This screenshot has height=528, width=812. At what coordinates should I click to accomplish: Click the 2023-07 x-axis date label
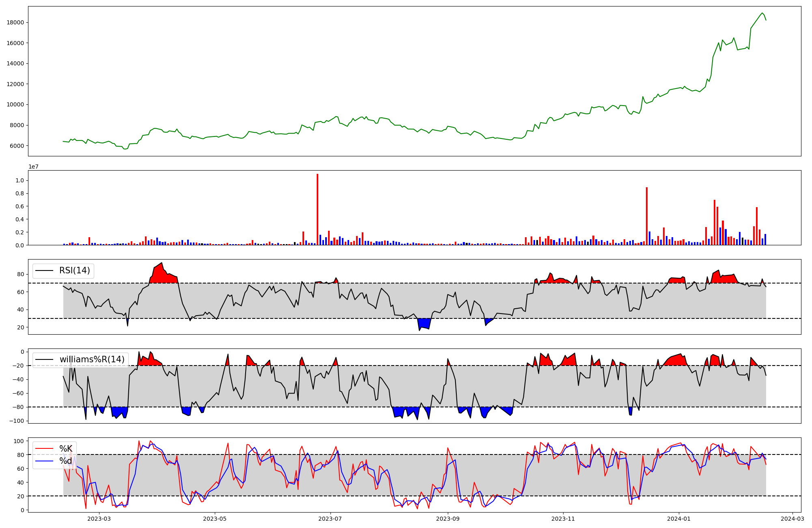click(x=330, y=518)
